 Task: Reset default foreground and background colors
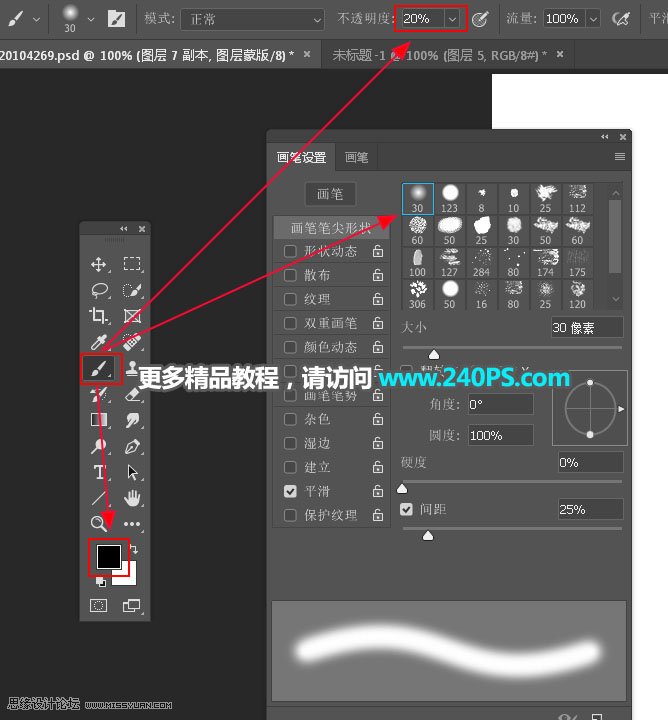101,582
